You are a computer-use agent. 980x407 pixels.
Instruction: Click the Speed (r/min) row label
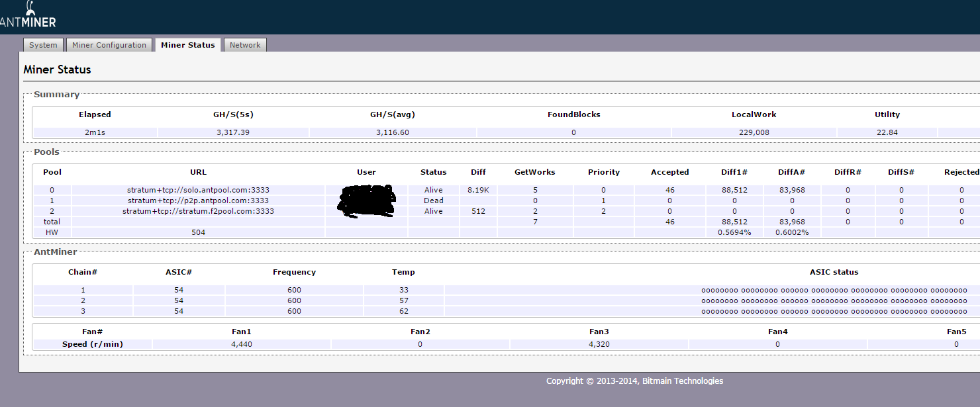(x=93, y=344)
